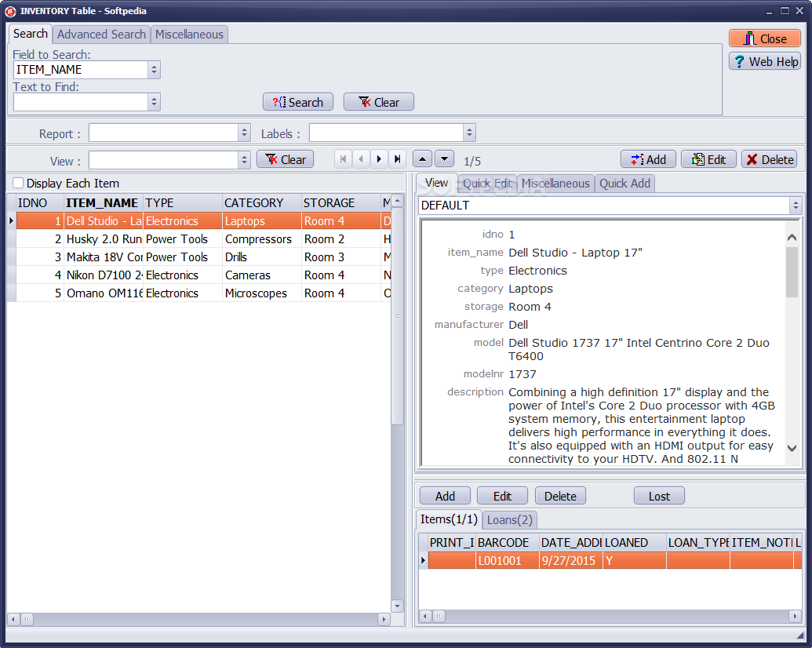Move up with the up triangle button
Screen dimensions: 812x648
pyautogui.click(x=423, y=158)
